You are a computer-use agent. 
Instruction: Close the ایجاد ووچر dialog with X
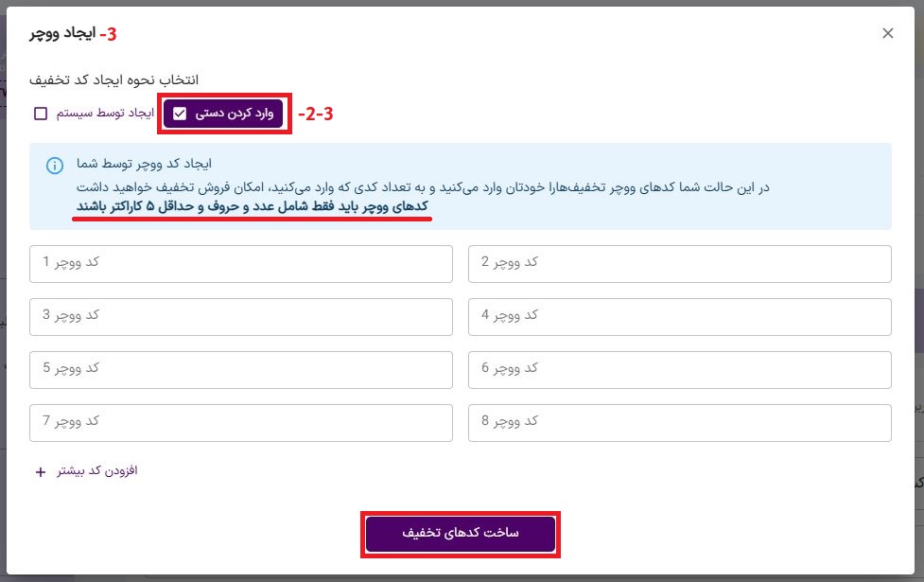pos(887,33)
